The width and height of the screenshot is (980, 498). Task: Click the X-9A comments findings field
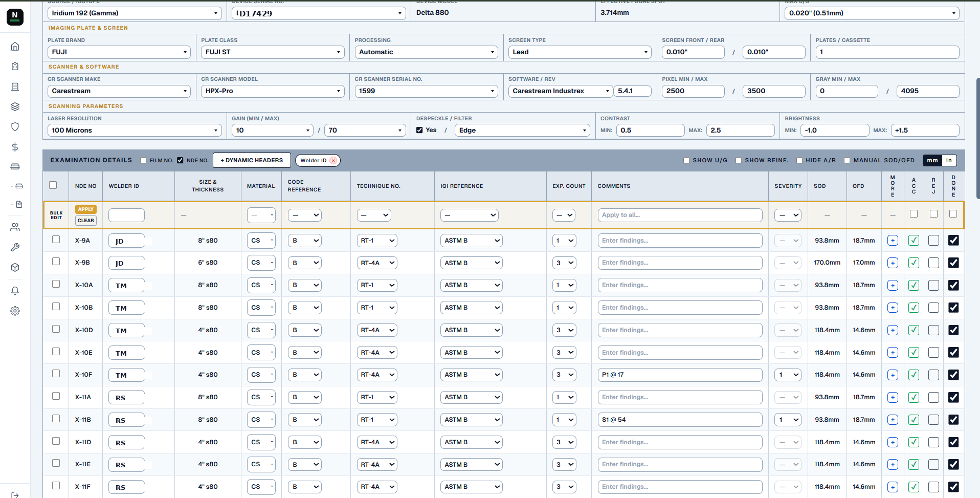tap(680, 241)
